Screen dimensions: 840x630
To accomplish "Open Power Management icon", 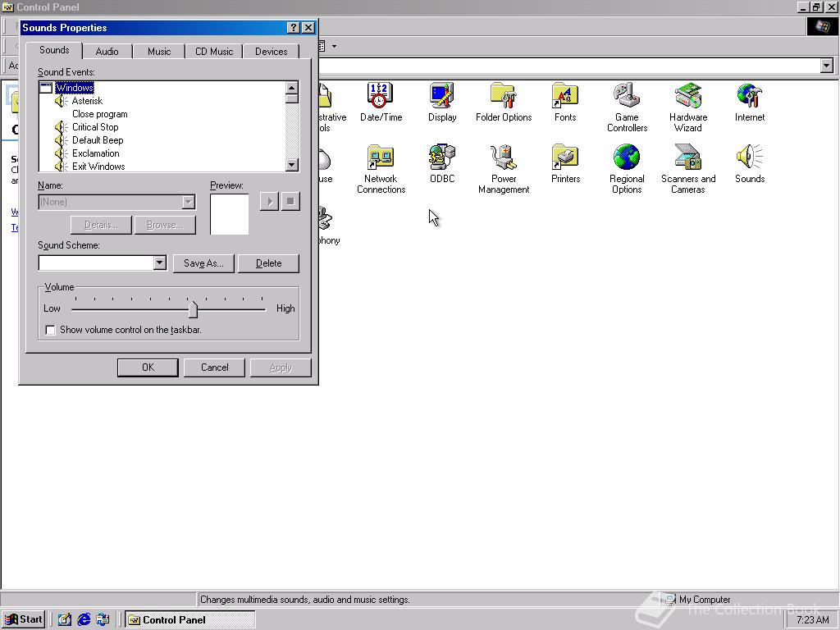I will pos(504,168).
